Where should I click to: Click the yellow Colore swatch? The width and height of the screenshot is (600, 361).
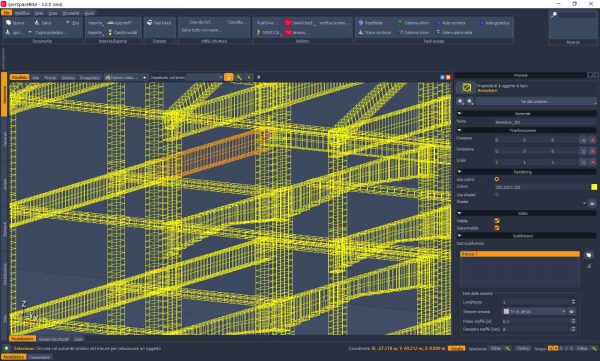594,187
